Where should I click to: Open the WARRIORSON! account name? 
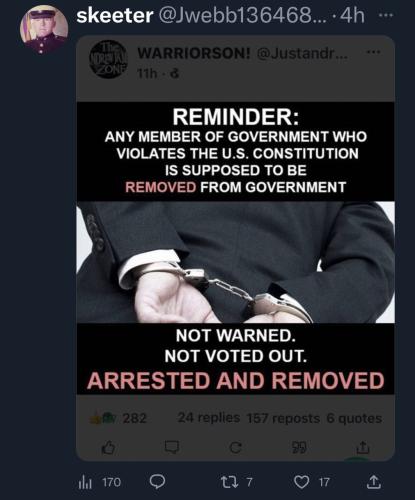click(194, 53)
